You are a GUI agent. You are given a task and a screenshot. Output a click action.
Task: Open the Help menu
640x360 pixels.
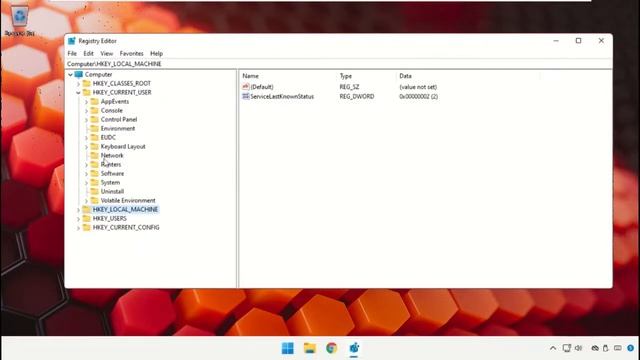(156, 53)
